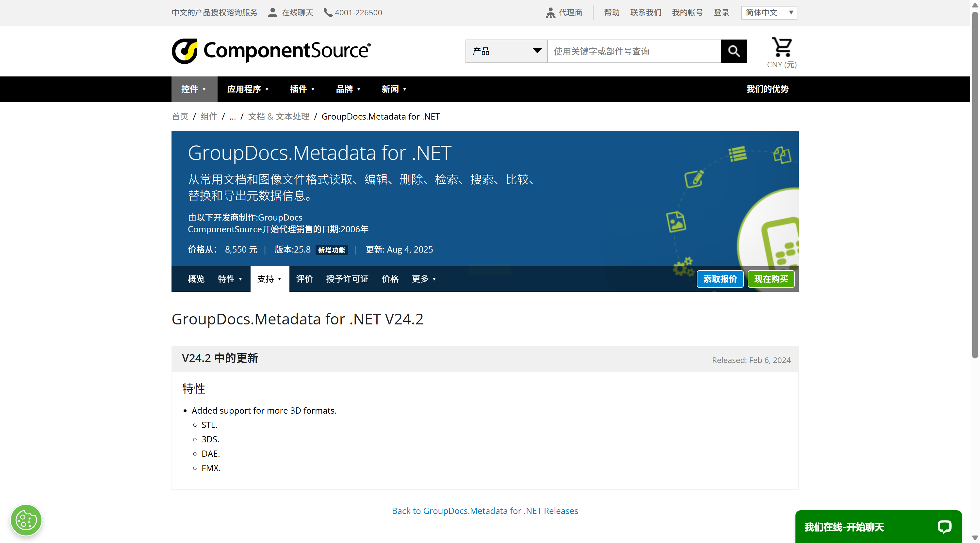Click the ComponentSource logo
This screenshot has height=543, width=980.
click(271, 51)
